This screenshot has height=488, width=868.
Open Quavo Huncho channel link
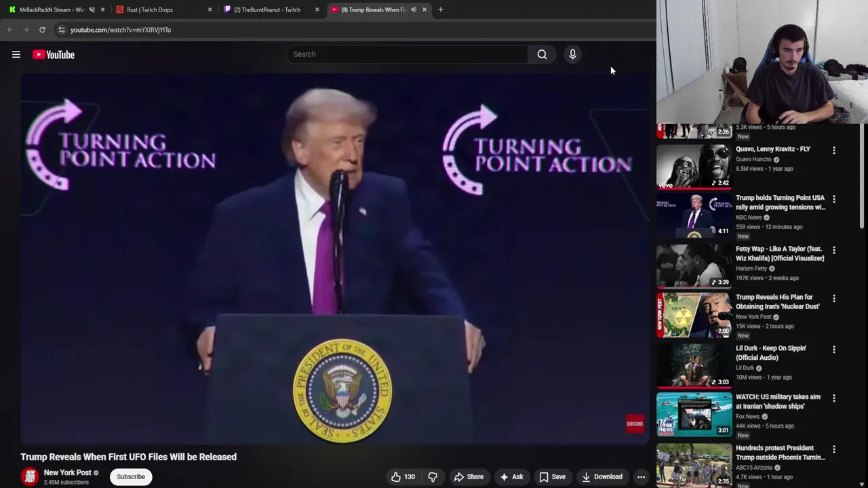753,159
